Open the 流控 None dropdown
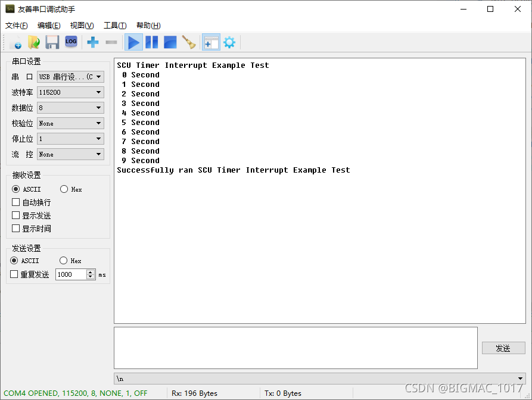Screen dimensions: 532x400 point(70,154)
